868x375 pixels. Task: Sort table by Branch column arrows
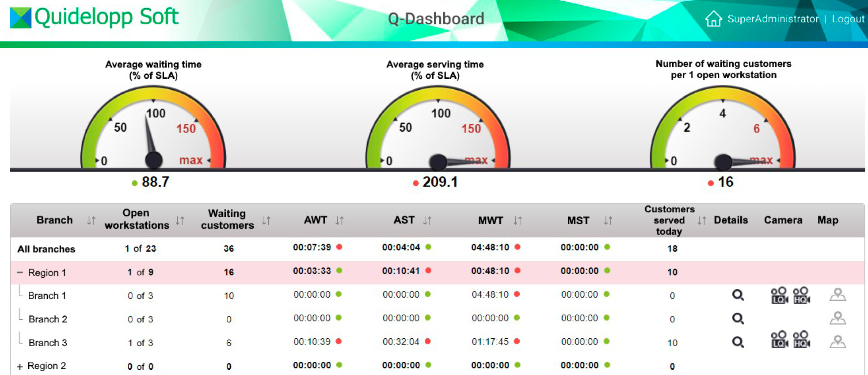click(x=91, y=220)
